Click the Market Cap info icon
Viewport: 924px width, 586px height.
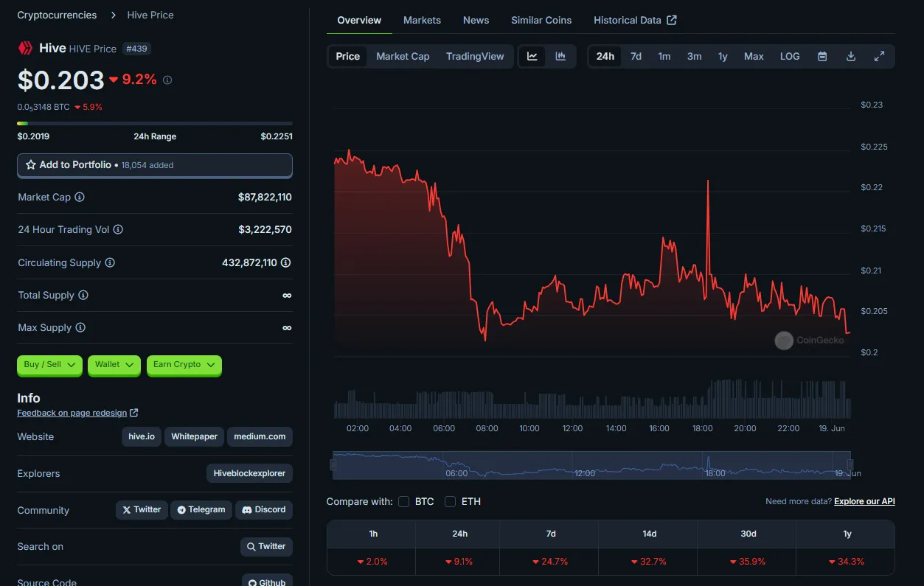80,197
